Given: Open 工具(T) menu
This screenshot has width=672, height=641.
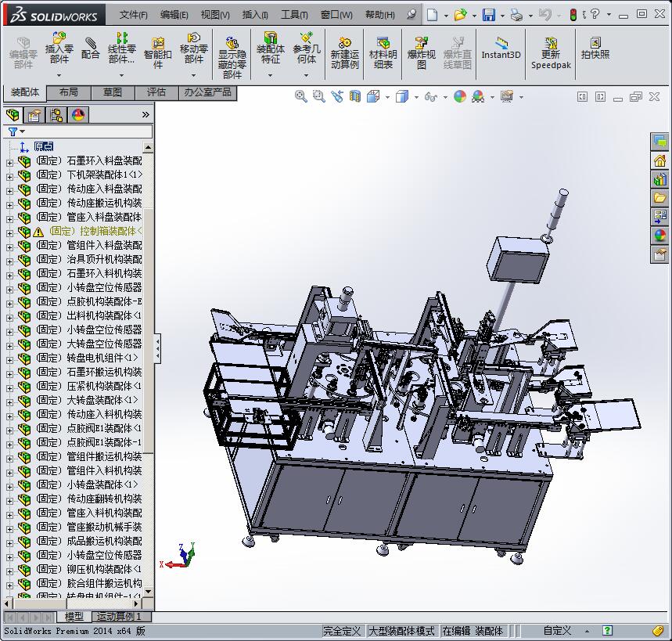Looking at the screenshot, I should tap(294, 15).
